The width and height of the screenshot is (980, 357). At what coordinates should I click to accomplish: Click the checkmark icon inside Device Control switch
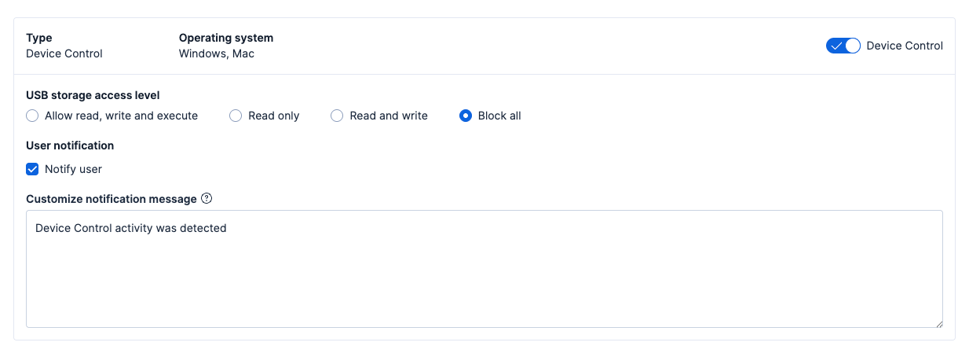point(836,46)
